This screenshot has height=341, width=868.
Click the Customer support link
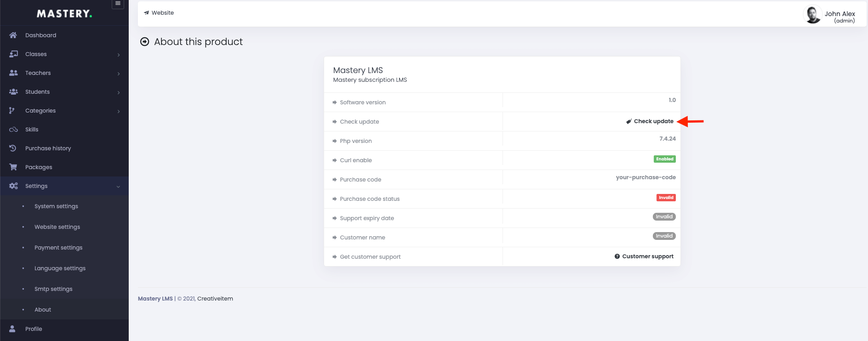pyautogui.click(x=644, y=256)
